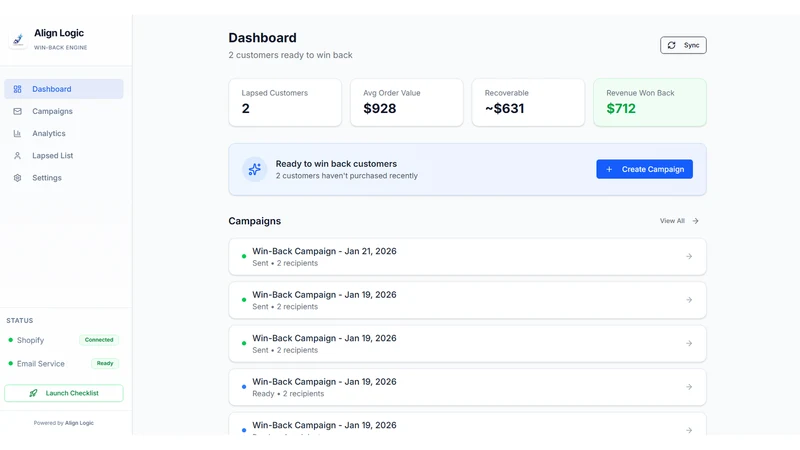Image resolution: width=800 pixels, height=450 pixels.
Task: Open the Dashboard menu item
Action: (64, 89)
